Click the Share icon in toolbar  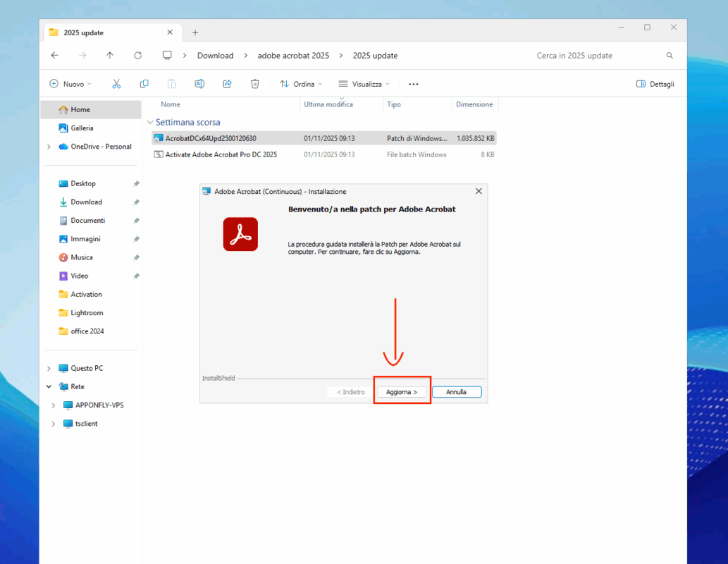pyautogui.click(x=227, y=84)
